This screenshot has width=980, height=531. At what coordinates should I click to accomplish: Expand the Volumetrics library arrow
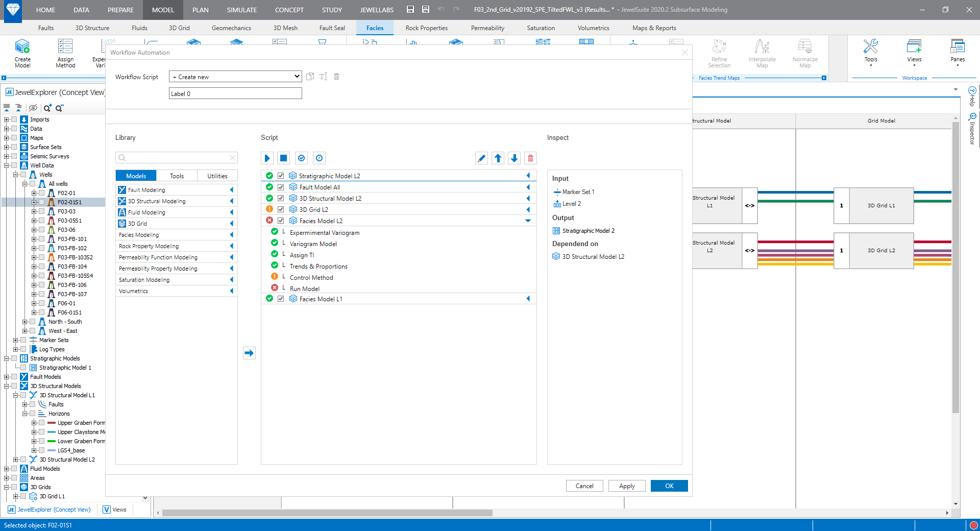231,291
